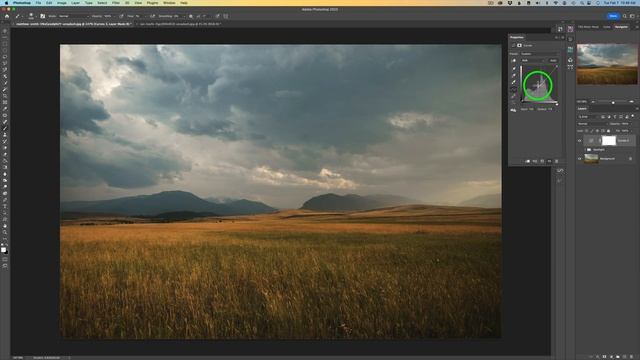
Task: Hide the Curves 1 adjustment layer
Action: (x=580, y=140)
